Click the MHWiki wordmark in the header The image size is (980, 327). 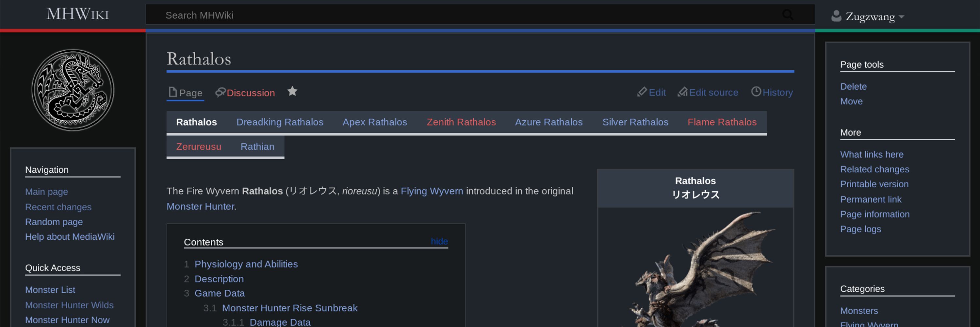pyautogui.click(x=78, y=14)
